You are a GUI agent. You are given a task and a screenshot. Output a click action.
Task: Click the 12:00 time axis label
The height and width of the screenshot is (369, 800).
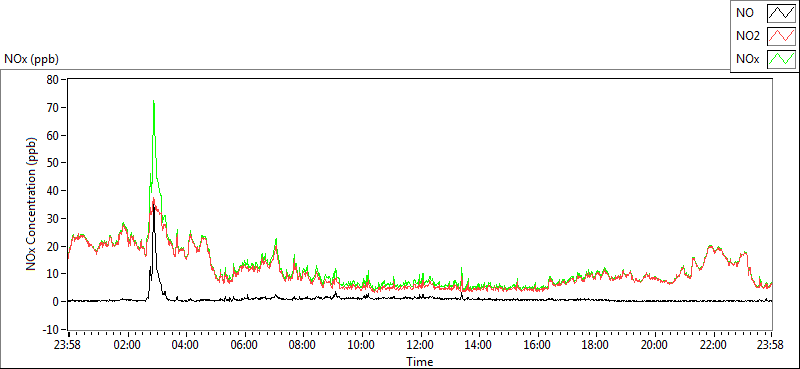pyautogui.click(x=420, y=344)
